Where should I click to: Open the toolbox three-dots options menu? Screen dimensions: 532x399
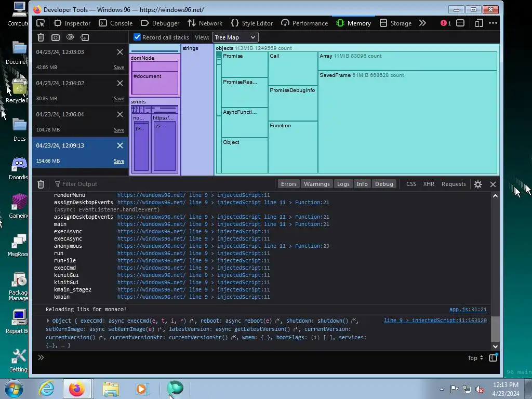click(493, 23)
